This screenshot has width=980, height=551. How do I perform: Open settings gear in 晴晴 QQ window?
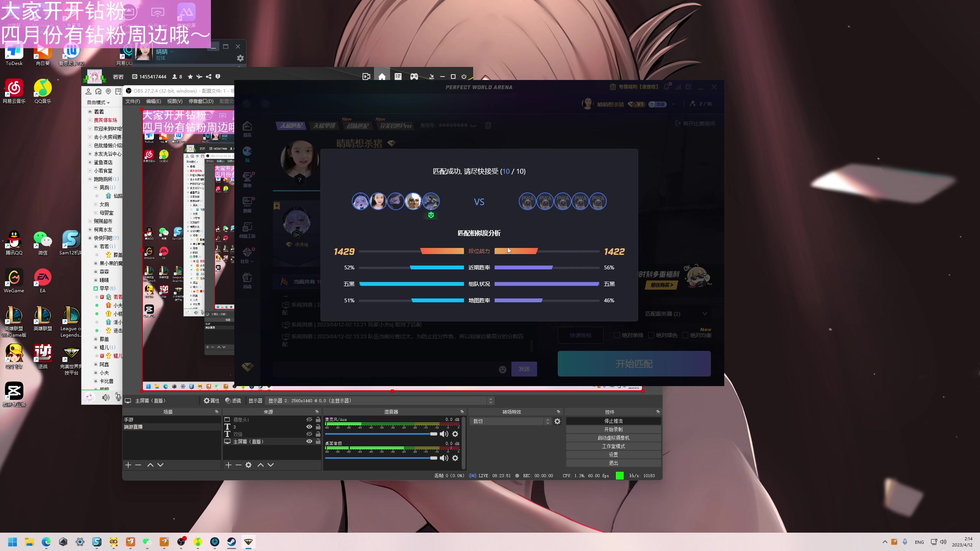pos(240,58)
